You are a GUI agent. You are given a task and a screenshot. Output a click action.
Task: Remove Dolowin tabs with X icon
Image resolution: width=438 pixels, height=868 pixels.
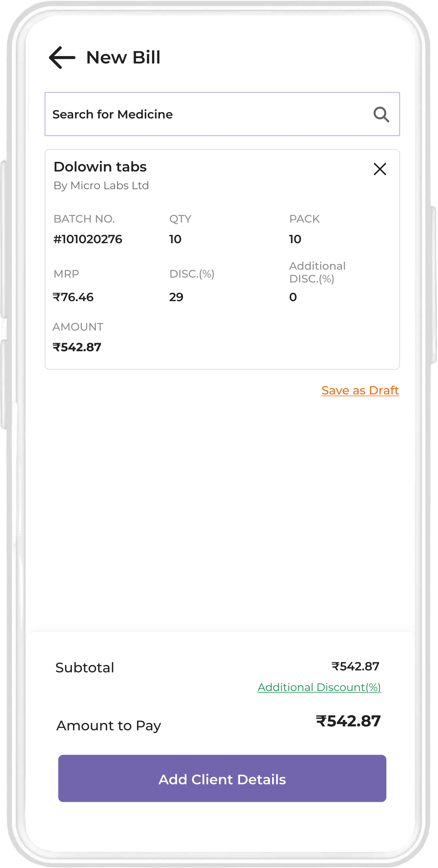[x=380, y=169]
